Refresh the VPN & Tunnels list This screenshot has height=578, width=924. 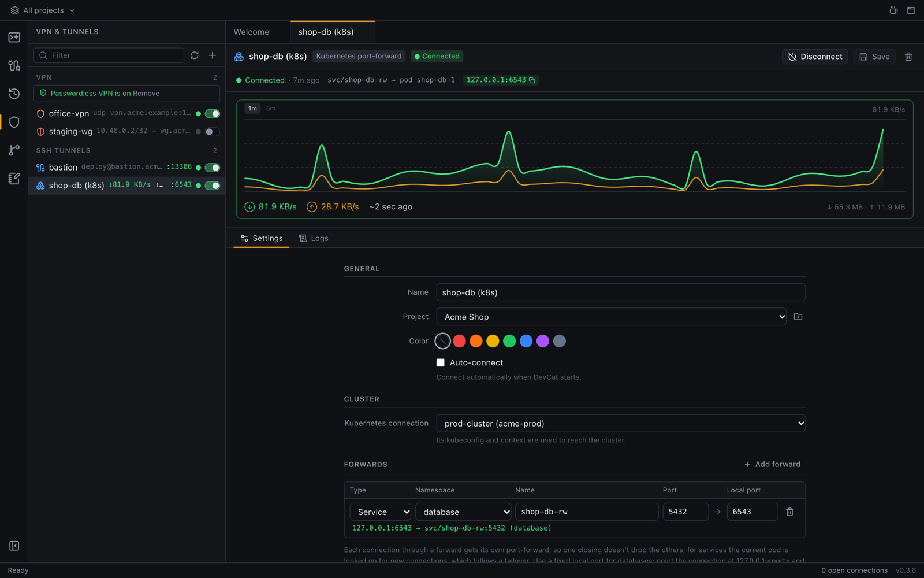coord(195,55)
